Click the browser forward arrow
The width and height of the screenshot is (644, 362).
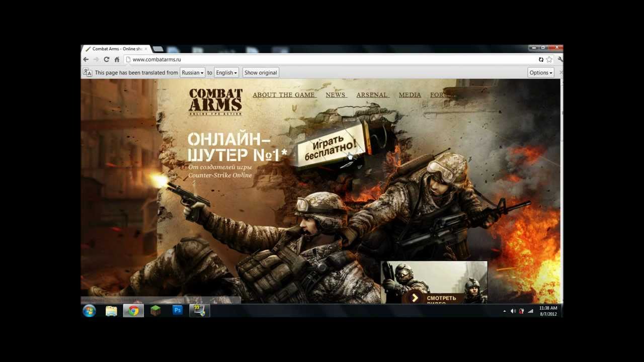click(96, 59)
